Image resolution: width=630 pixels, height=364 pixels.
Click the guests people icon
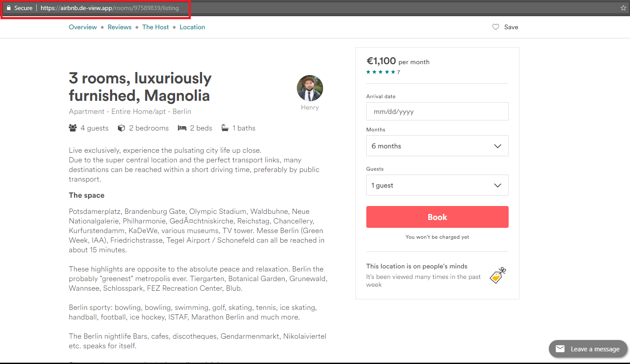click(x=73, y=128)
